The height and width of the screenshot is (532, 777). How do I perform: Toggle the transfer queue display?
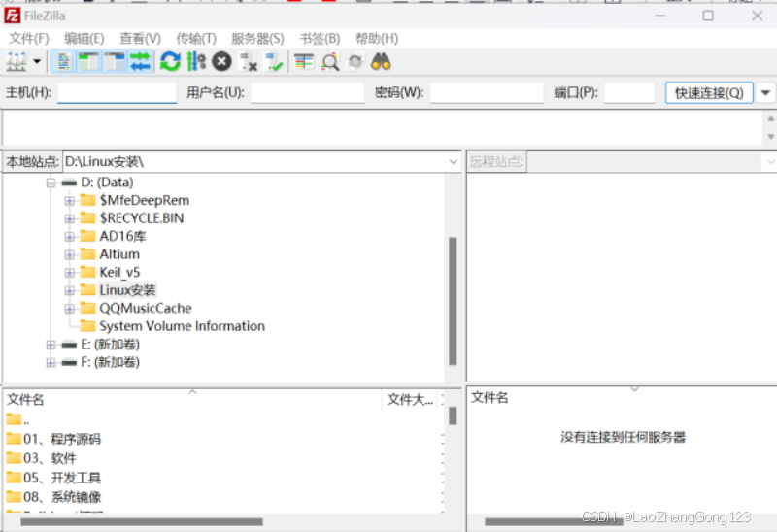pyautogui.click(x=140, y=62)
